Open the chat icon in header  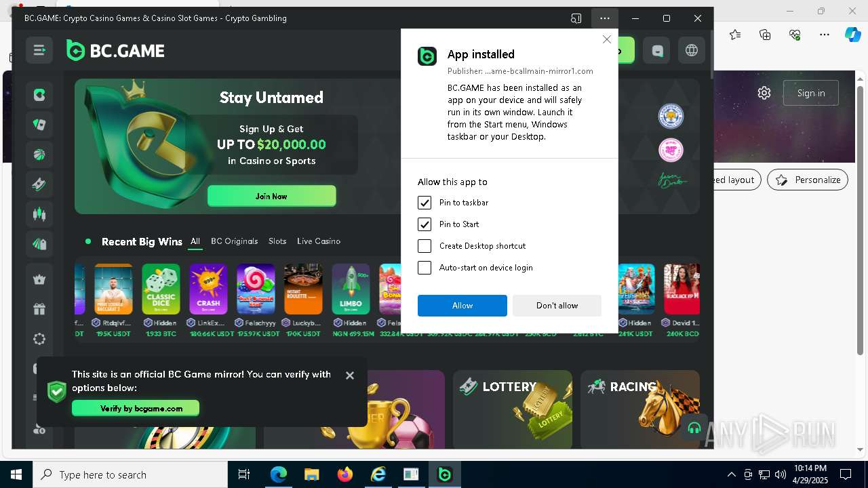(657, 51)
